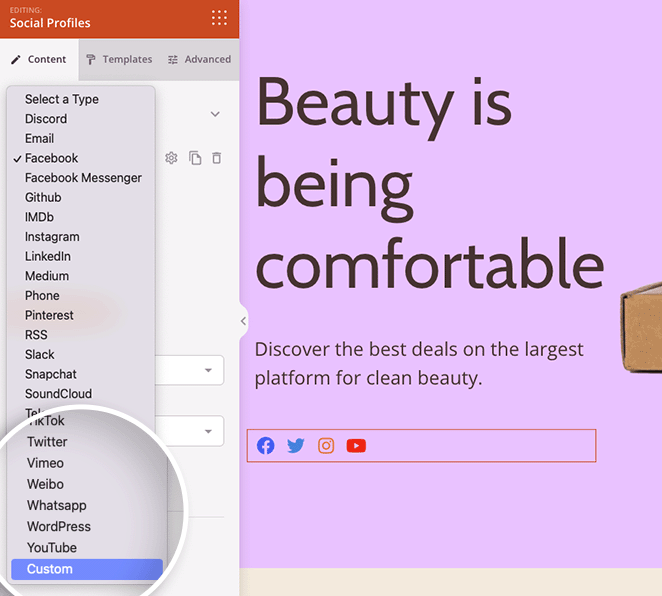Screen dimensions: 662x596
Task: Click the Twitter bird icon in preview
Action: pos(296,446)
